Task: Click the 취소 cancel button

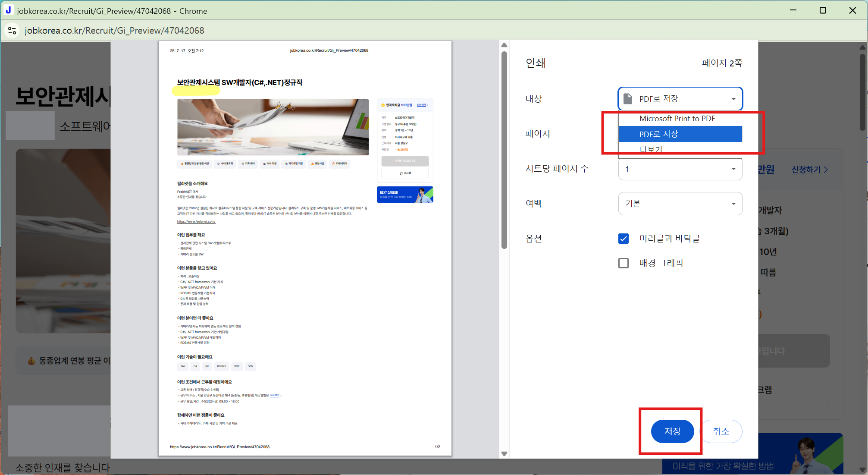Action: click(721, 431)
